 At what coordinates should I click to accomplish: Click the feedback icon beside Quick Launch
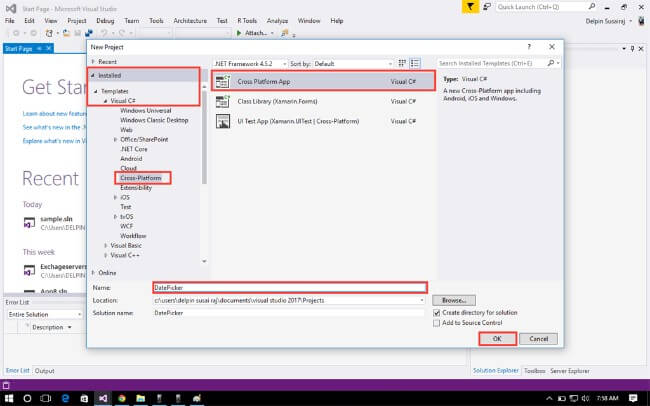tap(488, 7)
